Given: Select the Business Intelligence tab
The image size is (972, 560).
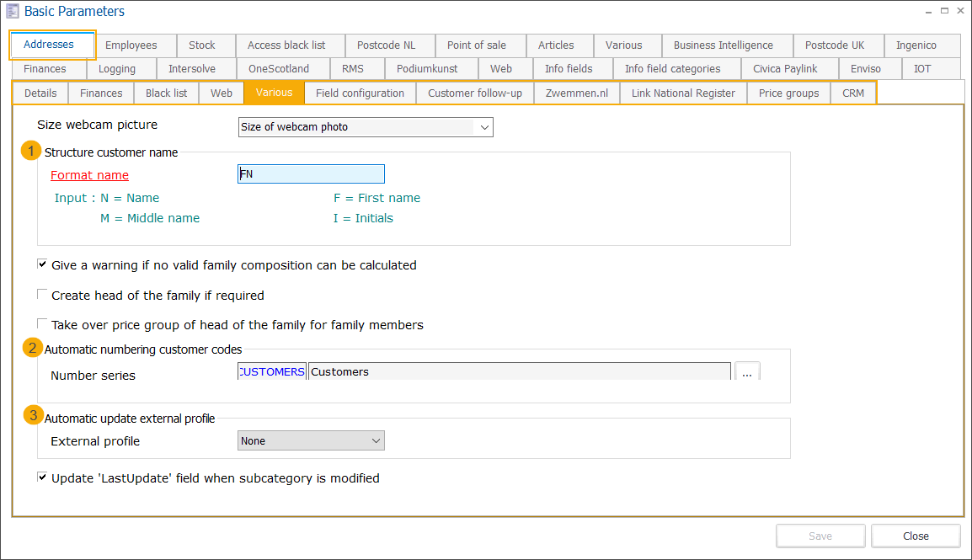Looking at the screenshot, I should pos(726,45).
